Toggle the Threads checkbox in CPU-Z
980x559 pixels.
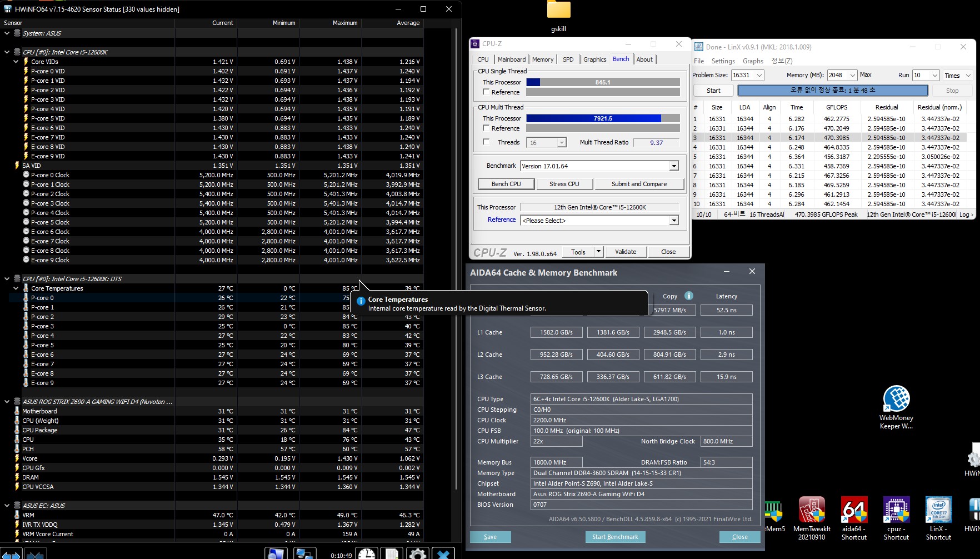pyautogui.click(x=486, y=142)
